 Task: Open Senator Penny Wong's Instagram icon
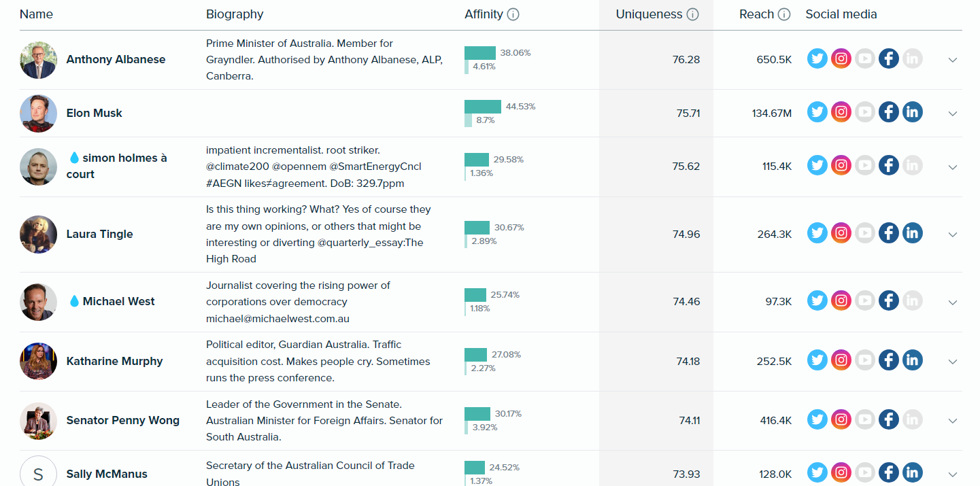[x=841, y=419]
